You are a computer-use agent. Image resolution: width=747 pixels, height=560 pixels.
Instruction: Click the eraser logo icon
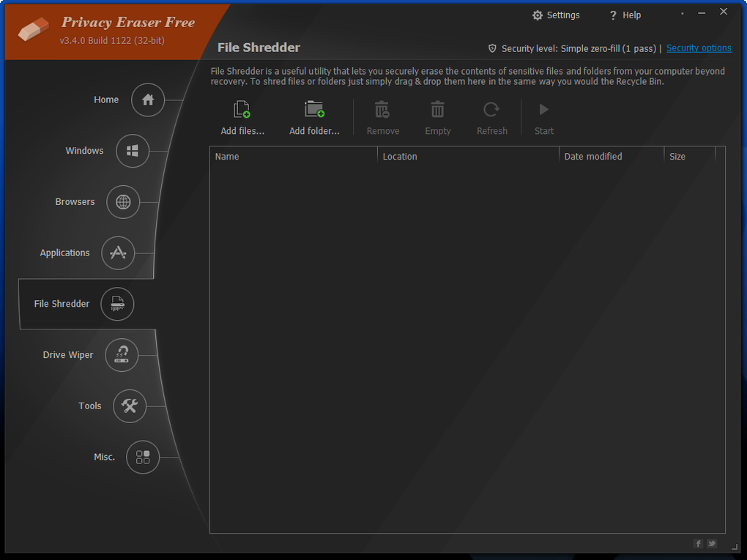[34, 29]
